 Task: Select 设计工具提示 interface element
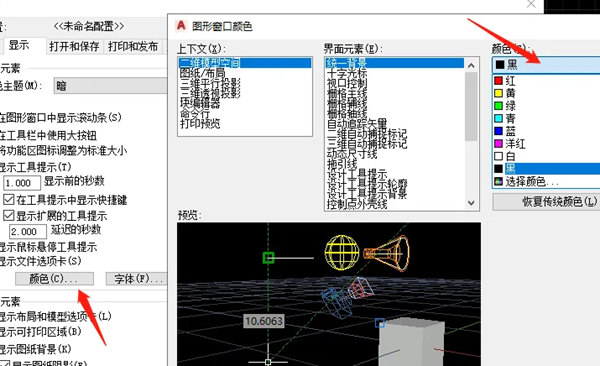[395, 174]
